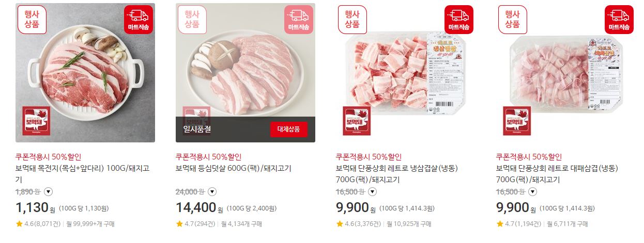Click 보먹돼 brand logo on 냉삼겹살 image
The width and height of the screenshot is (644, 243).
pos(357,121)
